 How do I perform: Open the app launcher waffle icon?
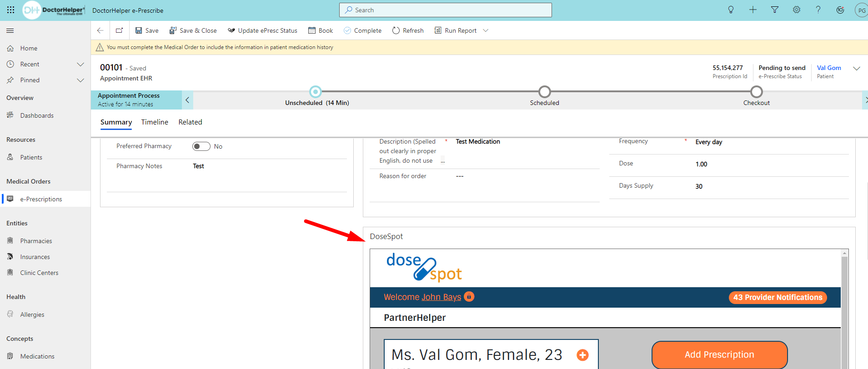(x=10, y=10)
